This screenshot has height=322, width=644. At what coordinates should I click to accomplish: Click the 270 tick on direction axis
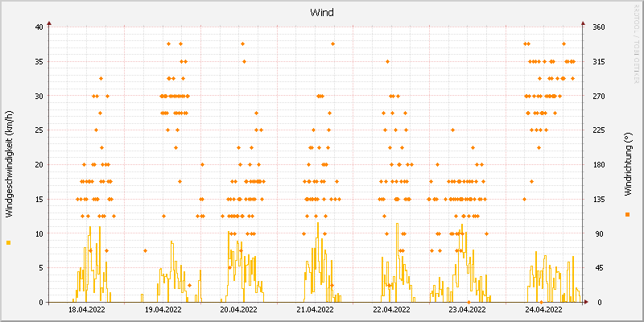click(x=599, y=96)
